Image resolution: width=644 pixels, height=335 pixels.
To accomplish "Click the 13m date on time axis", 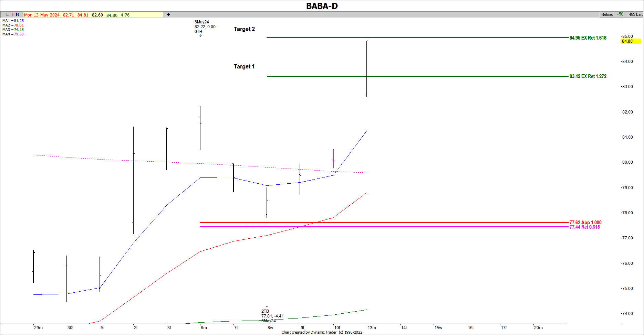I will tap(372, 328).
